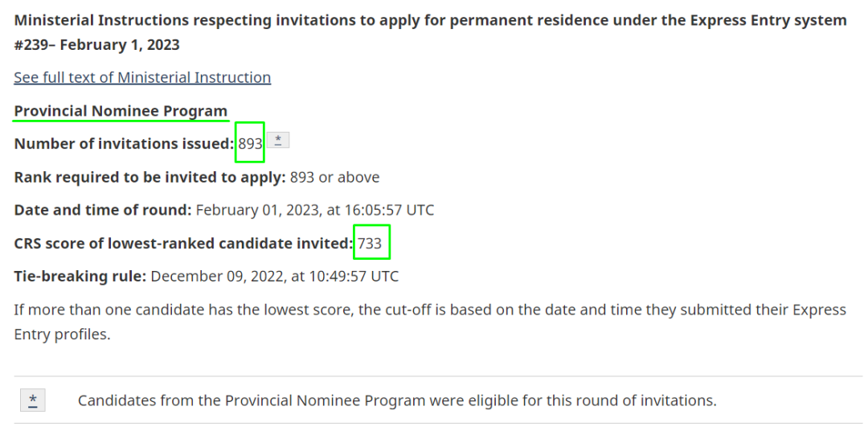Screen dimensions: 868x431
Task: Click the December 09, 2022 tie-breaking timestamp
Action: pyautogui.click(x=275, y=277)
